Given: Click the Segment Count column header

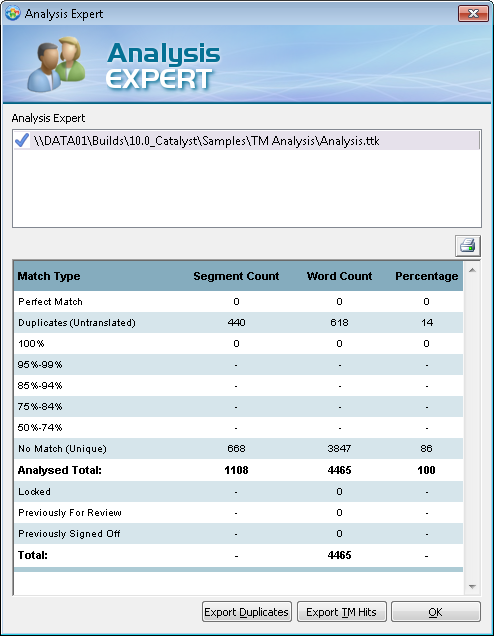Looking at the screenshot, I should (236, 276).
